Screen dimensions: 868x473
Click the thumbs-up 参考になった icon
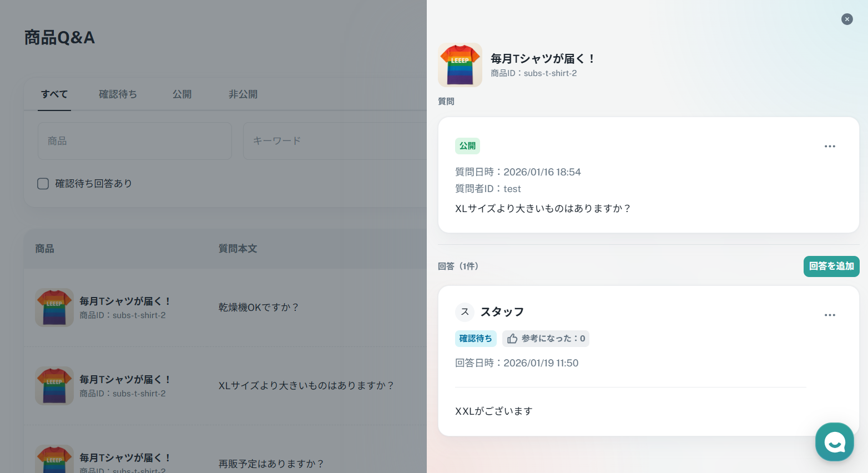pos(512,339)
